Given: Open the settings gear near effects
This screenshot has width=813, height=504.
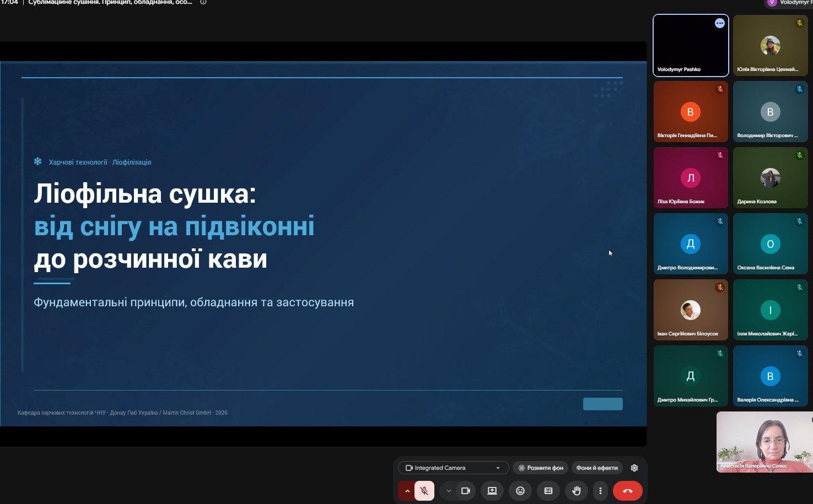Looking at the screenshot, I should click(x=634, y=468).
